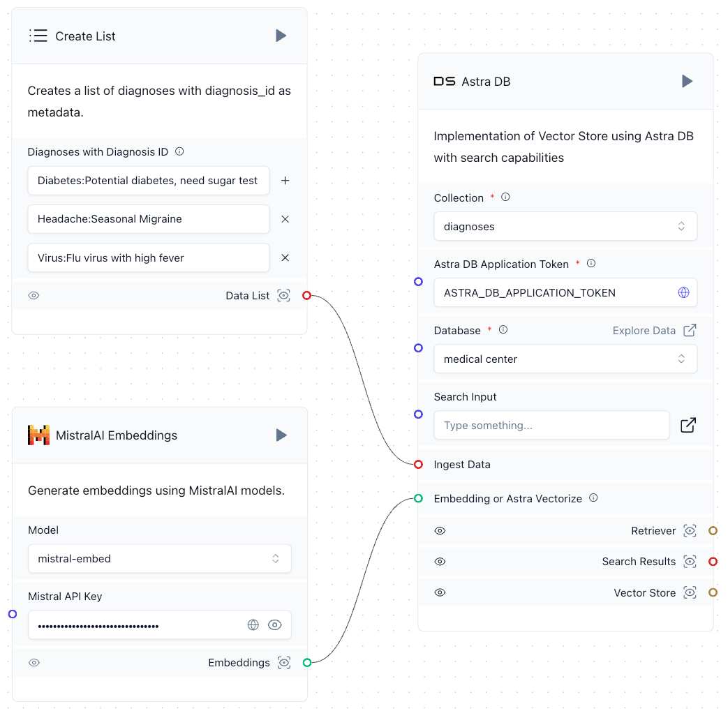Inspect the Embeddings output

tap(283, 662)
